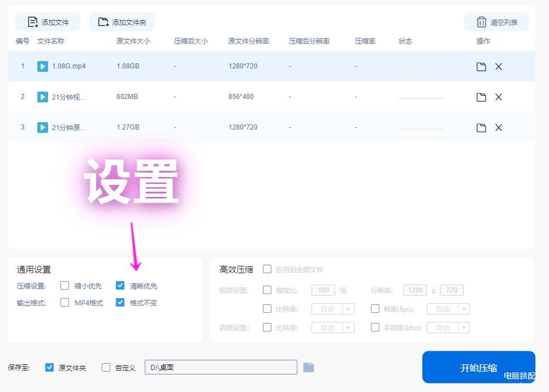Enable the MP4格式 checkbox

65,302
